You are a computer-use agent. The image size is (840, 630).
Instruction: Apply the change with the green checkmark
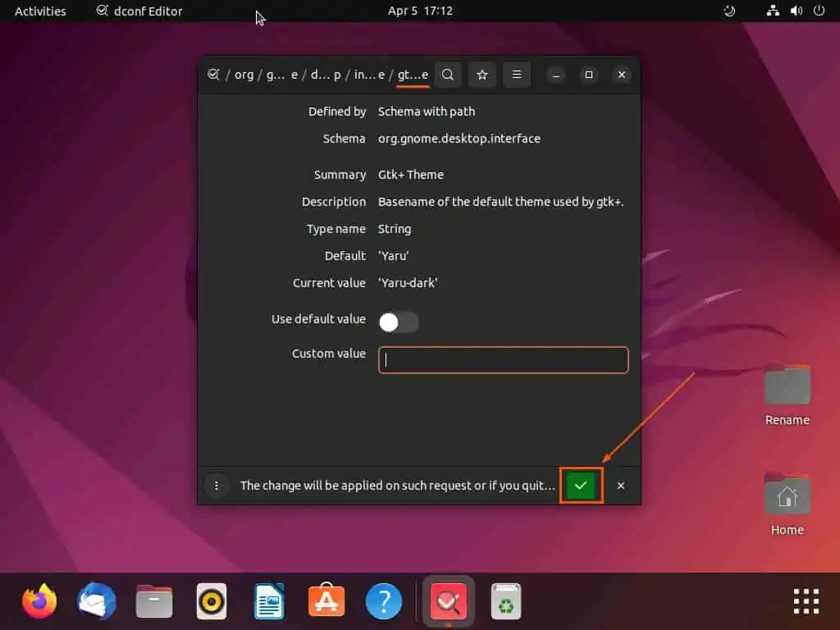581,485
